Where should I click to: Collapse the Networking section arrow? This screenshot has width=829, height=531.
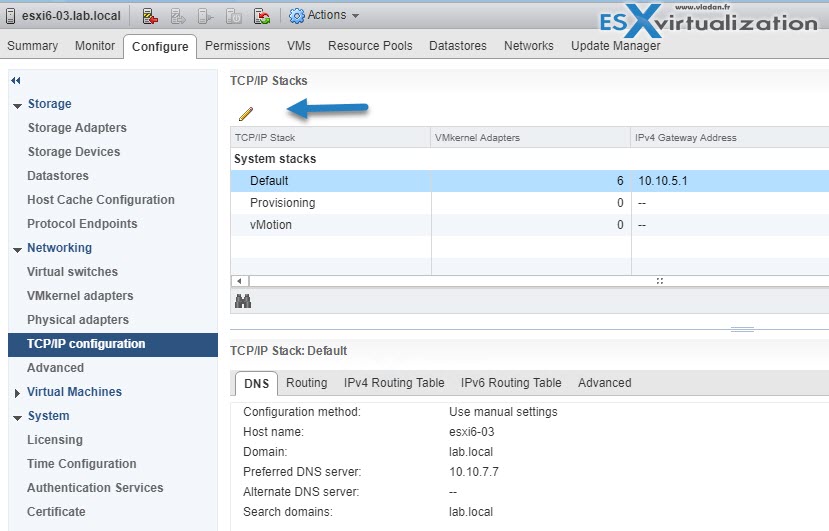pos(17,250)
